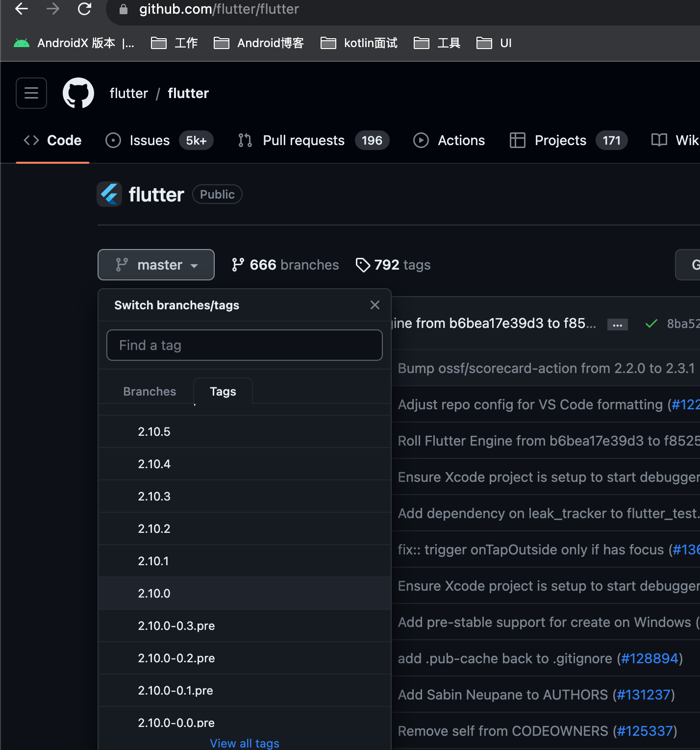The image size is (700, 750).
Task: Click the browser URL github.com/flutter/flutter
Action: 219,9
